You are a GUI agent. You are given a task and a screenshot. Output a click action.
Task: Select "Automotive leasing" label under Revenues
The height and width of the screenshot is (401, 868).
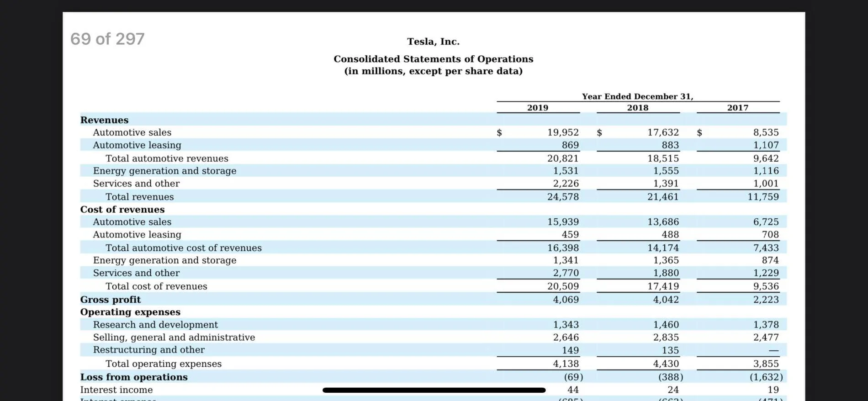pos(137,145)
